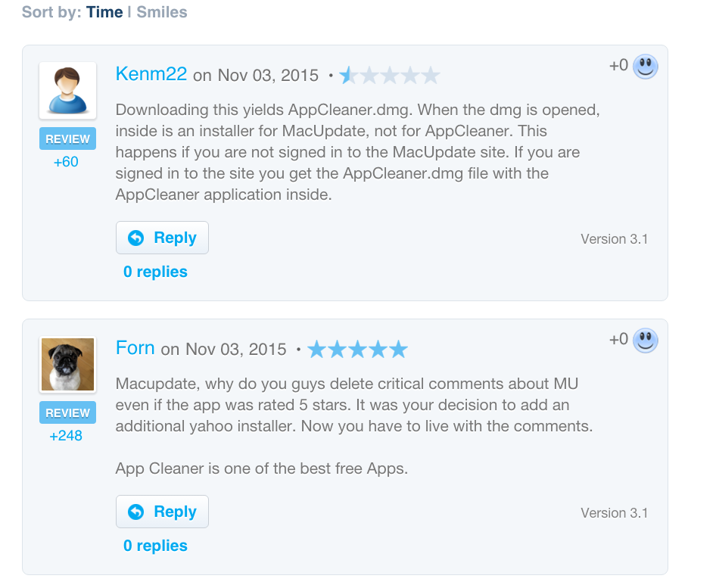The height and width of the screenshot is (588, 716).
Task: Open Kenm22's user profile link
Action: [x=151, y=73]
